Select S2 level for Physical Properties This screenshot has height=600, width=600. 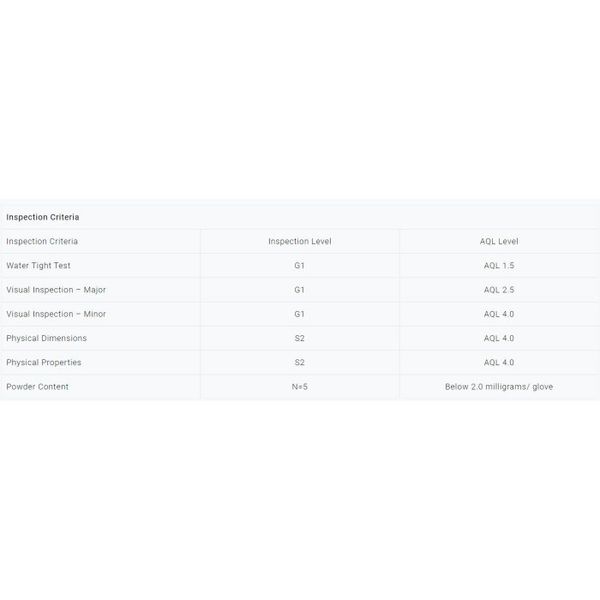(x=300, y=362)
